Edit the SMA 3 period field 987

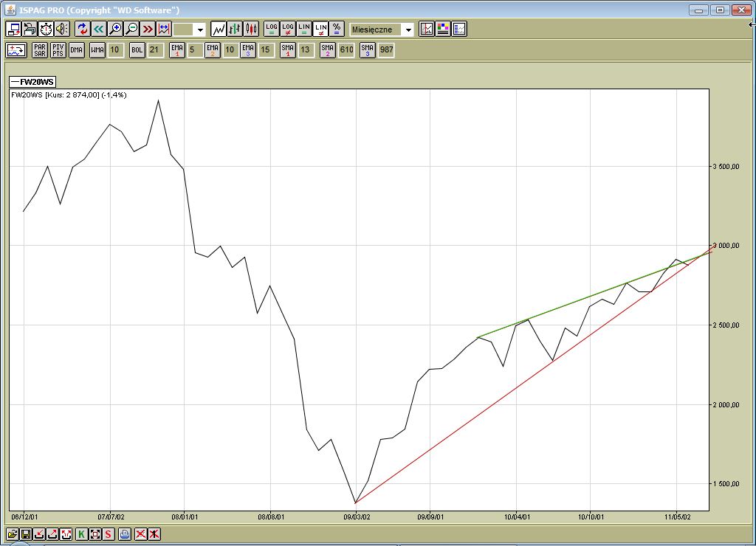pos(387,50)
